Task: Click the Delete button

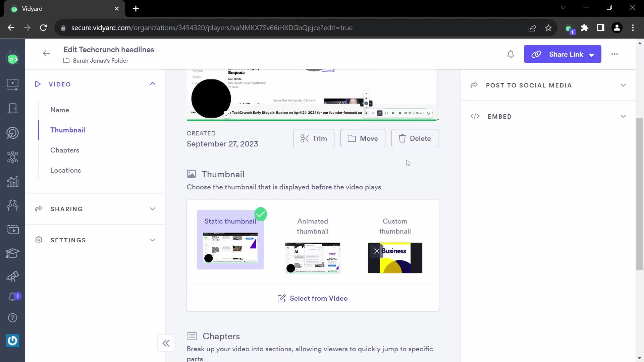Action: click(x=415, y=138)
